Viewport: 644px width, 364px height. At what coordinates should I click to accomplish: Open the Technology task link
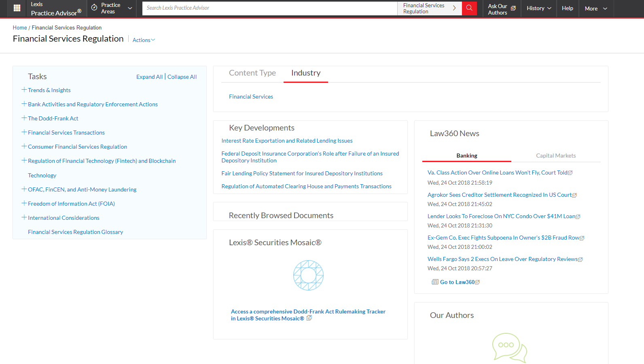[x=42, y=175]
